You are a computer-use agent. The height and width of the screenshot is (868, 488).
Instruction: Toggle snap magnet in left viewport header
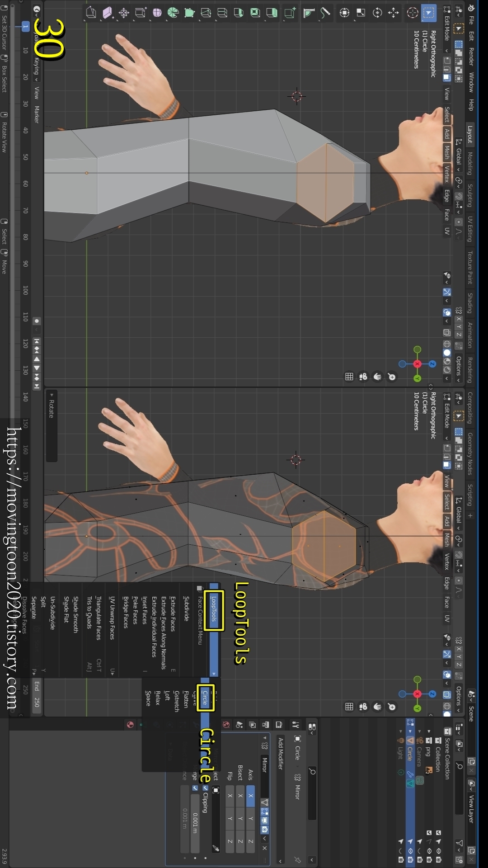459,196
